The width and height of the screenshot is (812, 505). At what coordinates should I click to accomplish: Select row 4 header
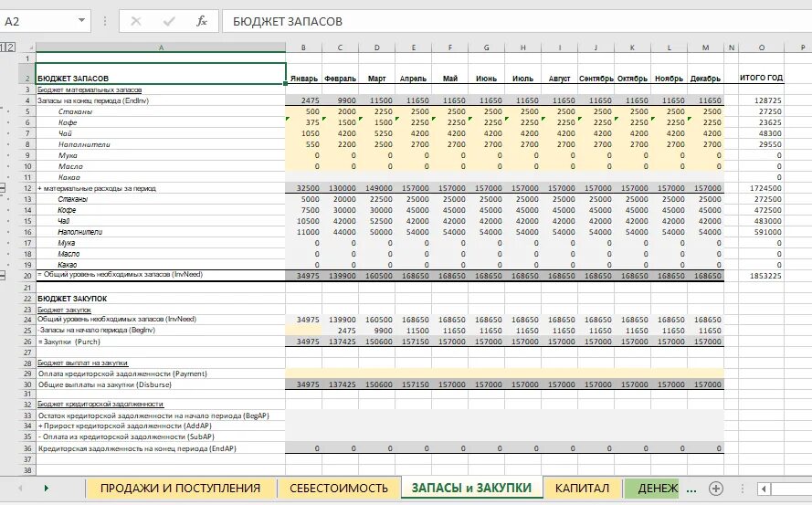(x=26, y=100)
